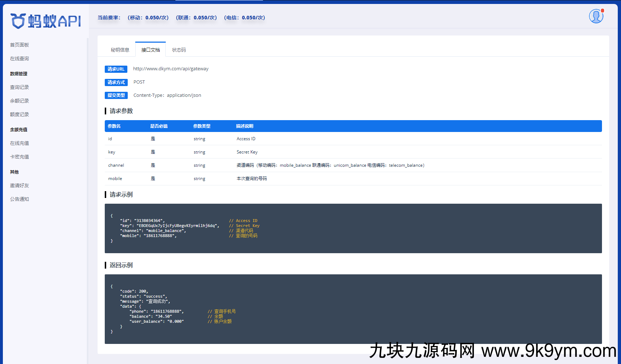Open 公告通知 in sidebar
This screenshot has height=364, width=621.
pos(19,199)
